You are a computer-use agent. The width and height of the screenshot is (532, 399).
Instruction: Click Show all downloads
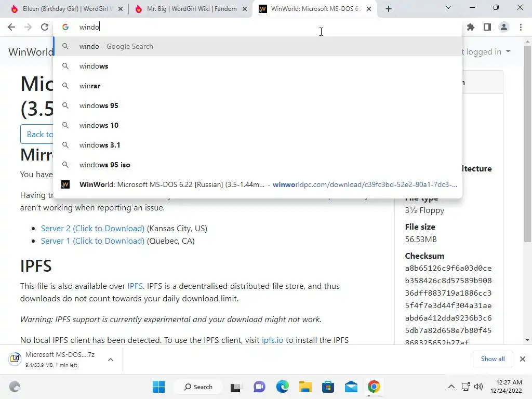point(493,359)
